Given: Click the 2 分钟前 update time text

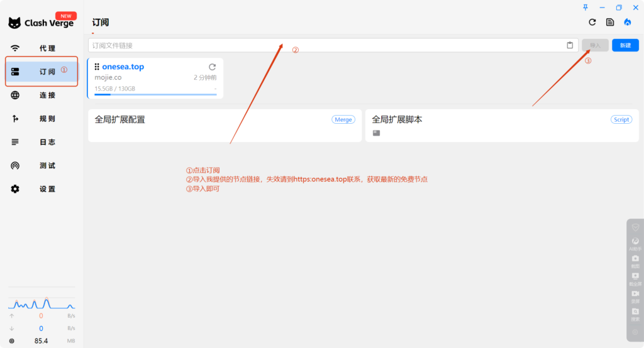Looking at the screenshot, I should click(x=205, y=77).
